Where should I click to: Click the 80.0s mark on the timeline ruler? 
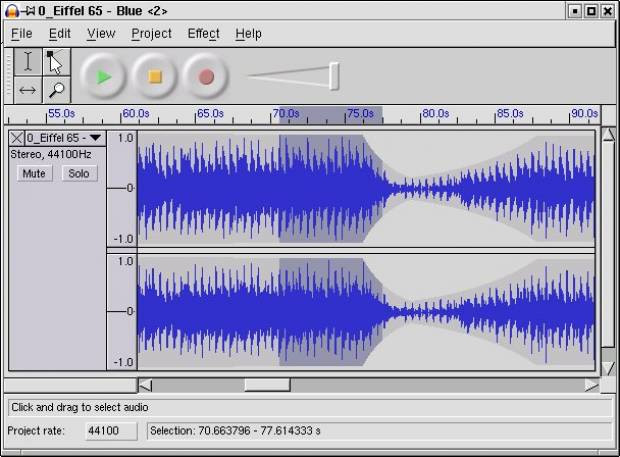tap(435, 113)
